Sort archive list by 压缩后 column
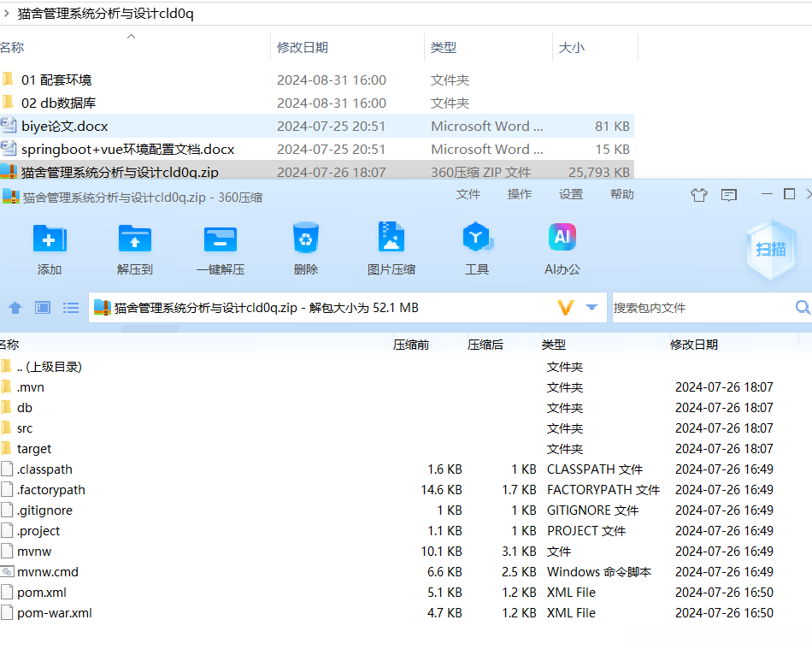Image resolution: width=812 pixels, height=655 pixels. pos(485,345)
